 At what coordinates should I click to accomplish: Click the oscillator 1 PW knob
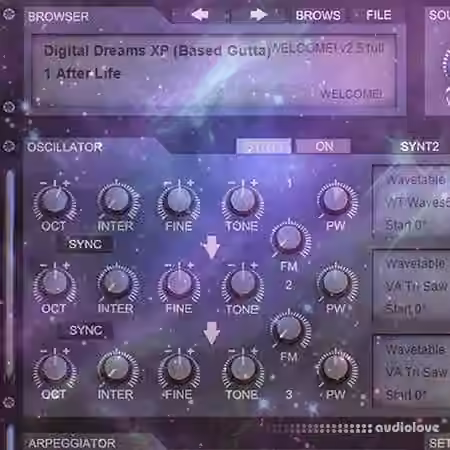coord(335,200)
